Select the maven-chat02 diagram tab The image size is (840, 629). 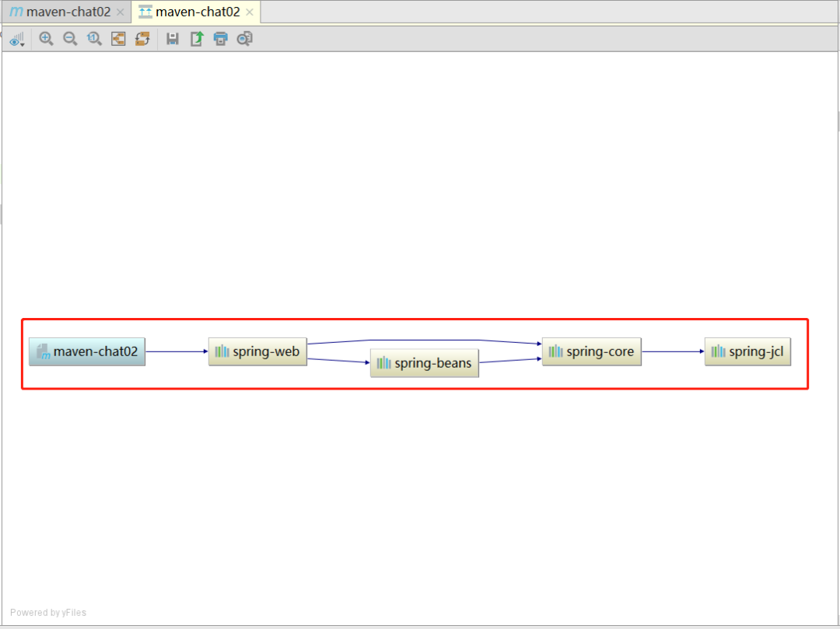click(x=194, y=12)
